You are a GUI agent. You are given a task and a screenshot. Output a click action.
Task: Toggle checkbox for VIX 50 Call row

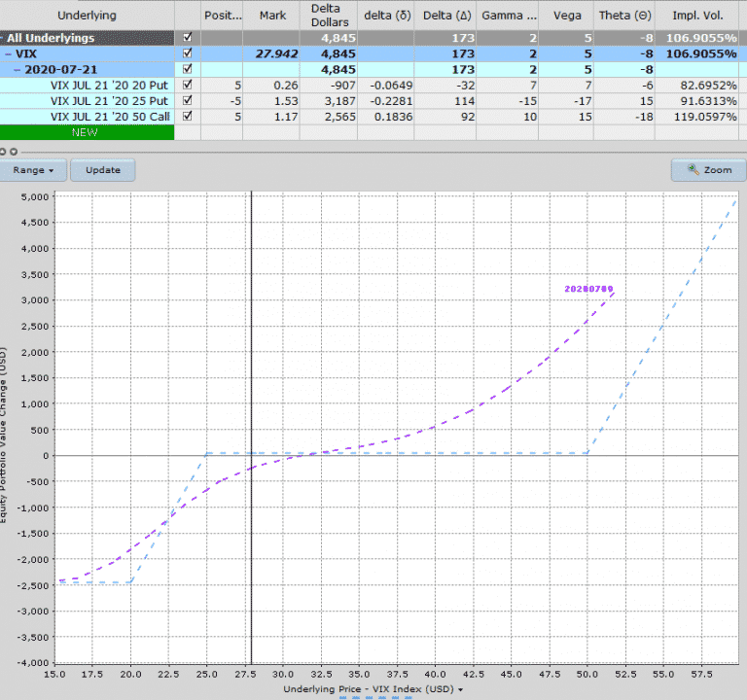pos(188,116)
